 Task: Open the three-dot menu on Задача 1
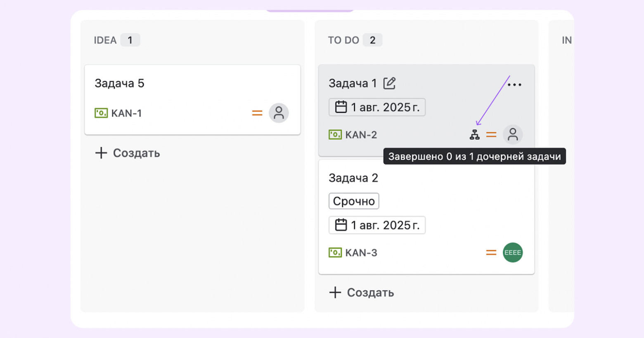(515, 84)
